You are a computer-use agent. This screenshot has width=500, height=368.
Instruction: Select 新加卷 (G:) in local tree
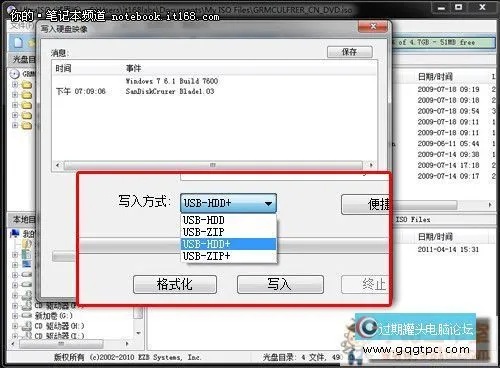(54, 316)
